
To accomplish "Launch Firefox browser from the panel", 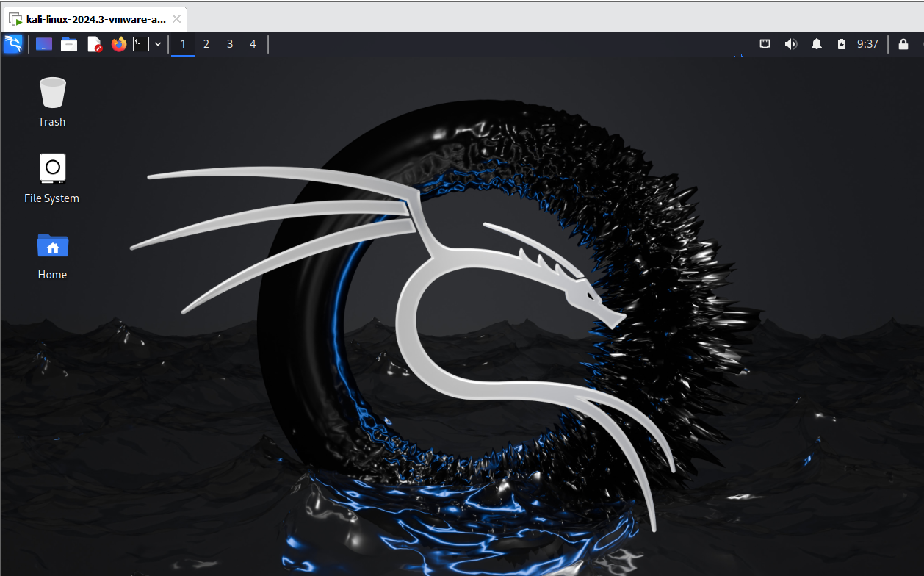I will pos(119,44).
